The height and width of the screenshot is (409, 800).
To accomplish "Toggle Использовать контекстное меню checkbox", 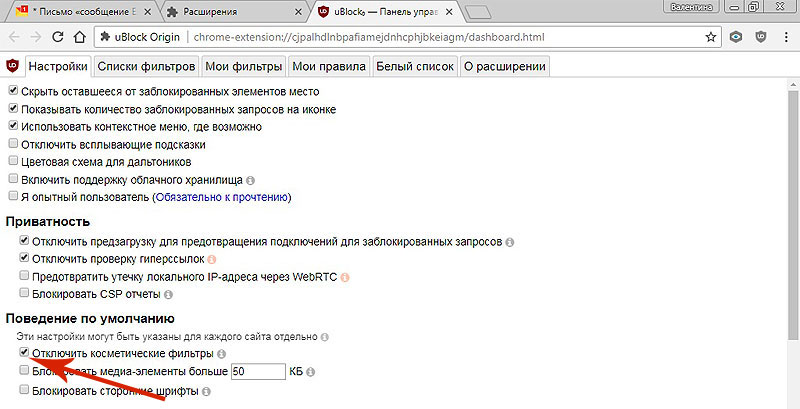I will [13, 126].
